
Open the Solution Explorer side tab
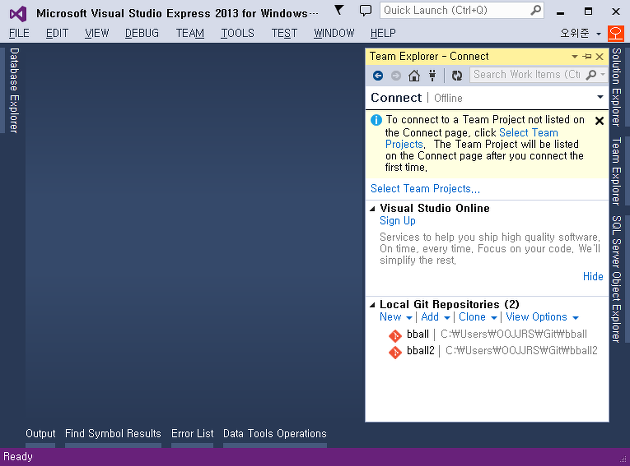pos(616,87)
